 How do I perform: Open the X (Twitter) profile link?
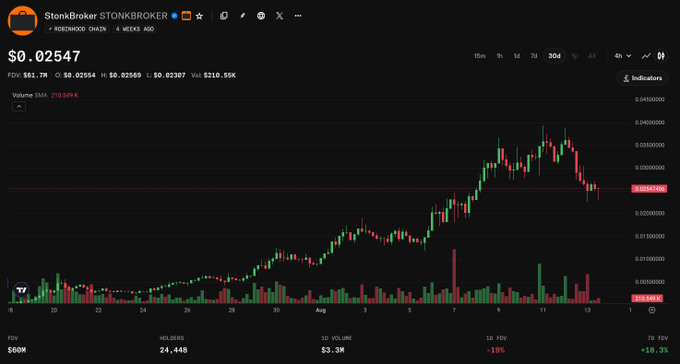280,16
